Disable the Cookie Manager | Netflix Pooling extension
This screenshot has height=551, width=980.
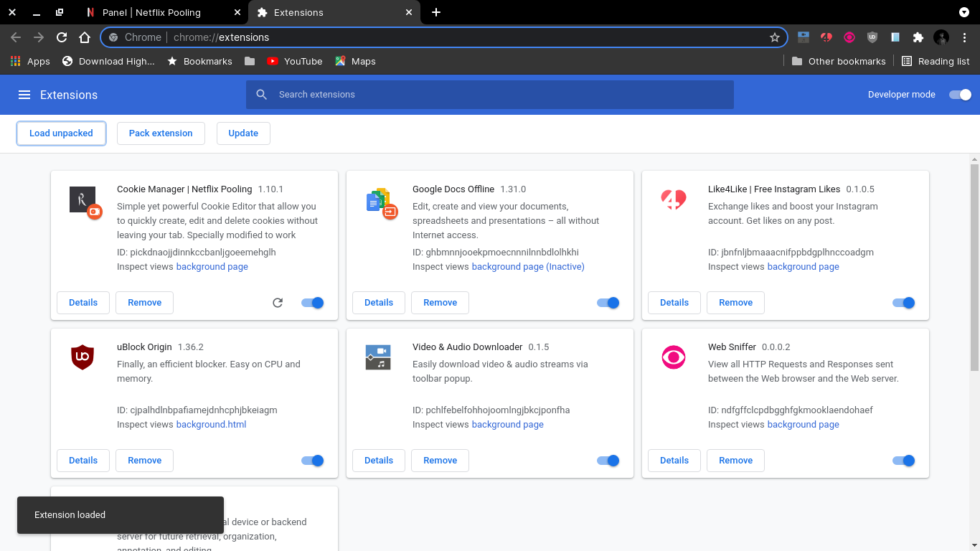coord(313,303)
